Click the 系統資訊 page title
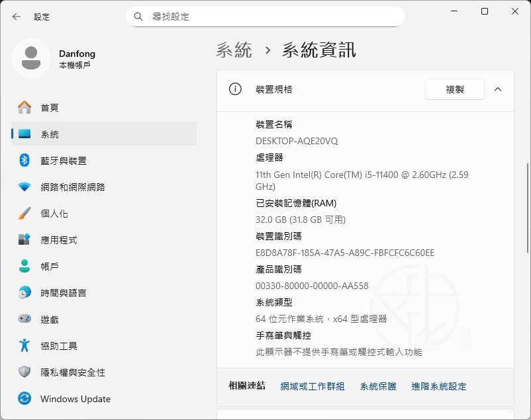Screen dimensions: 531x420 (318, 50)
